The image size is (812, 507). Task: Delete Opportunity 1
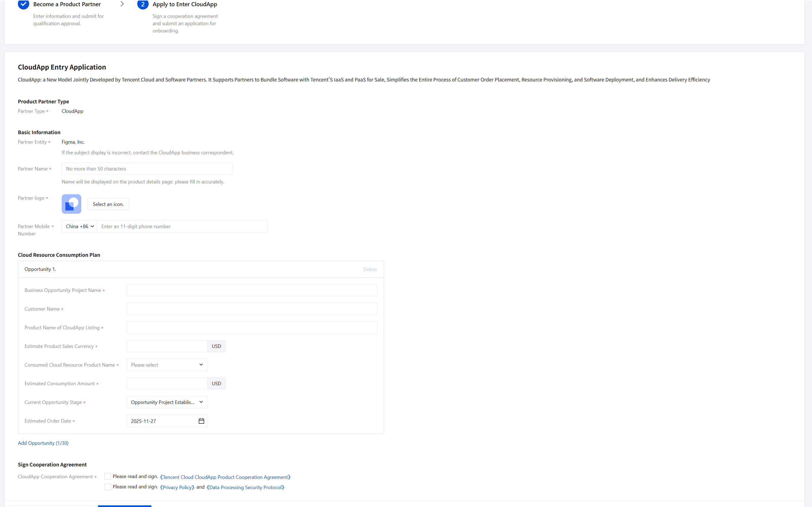(370, 269)
